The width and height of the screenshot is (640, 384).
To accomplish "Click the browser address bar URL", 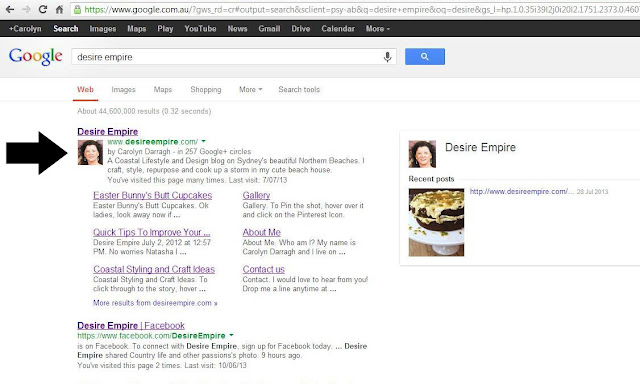I will (x=361, y=9).
